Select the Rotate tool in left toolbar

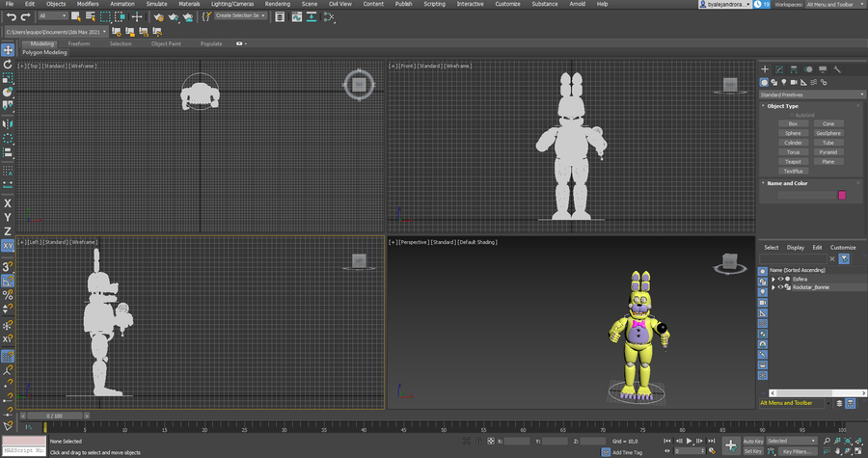(8, 65)
